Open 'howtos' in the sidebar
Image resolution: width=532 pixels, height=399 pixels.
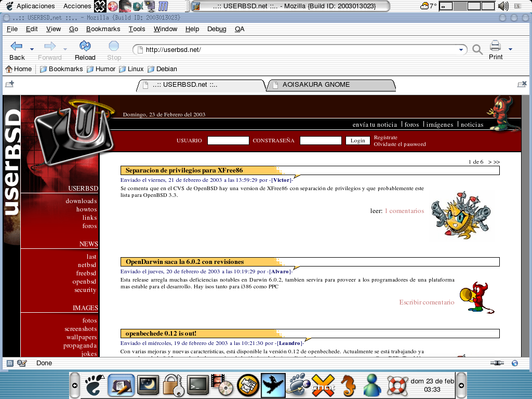pos(87,209)
